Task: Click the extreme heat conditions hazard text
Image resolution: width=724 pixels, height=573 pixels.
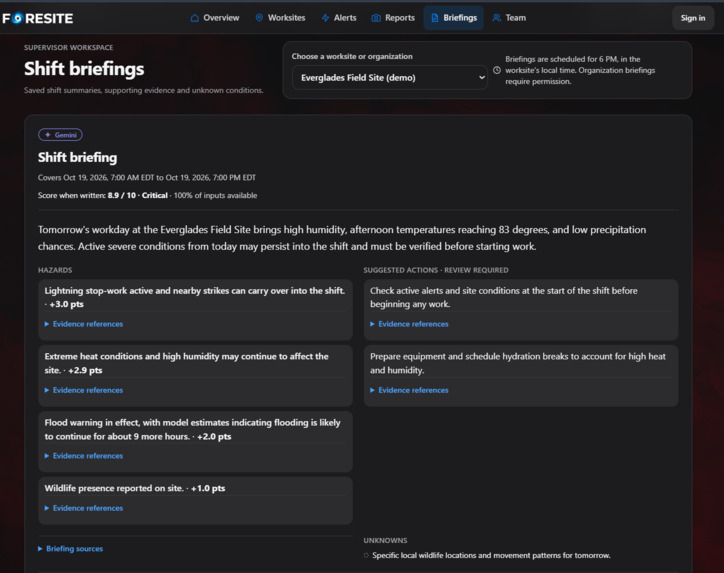Action: point(187,363)
